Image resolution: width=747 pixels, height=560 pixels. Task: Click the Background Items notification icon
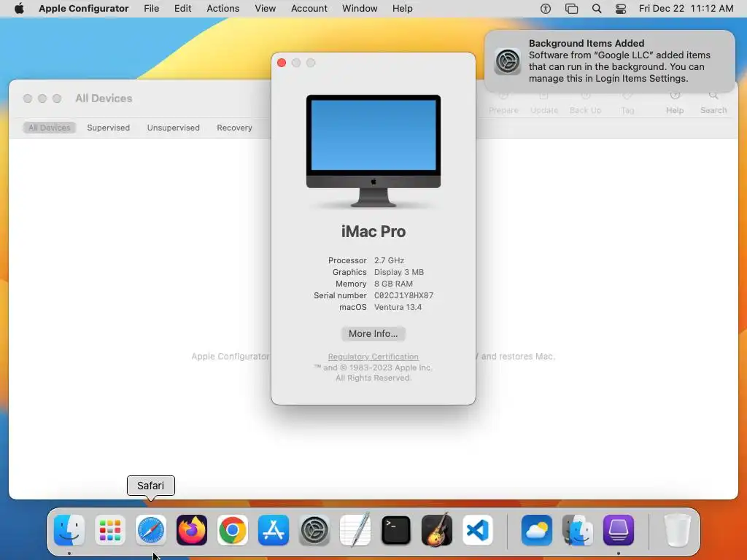click(x=508, y=61)
